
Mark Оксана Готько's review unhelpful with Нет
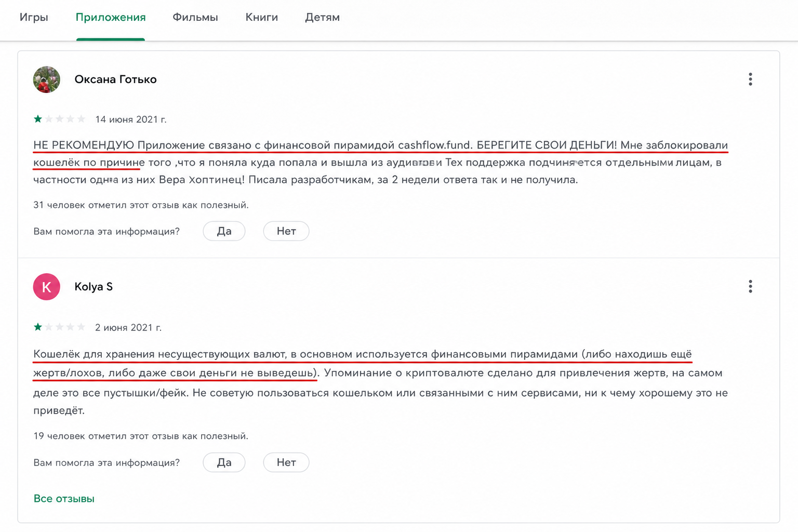click(286, 231)
